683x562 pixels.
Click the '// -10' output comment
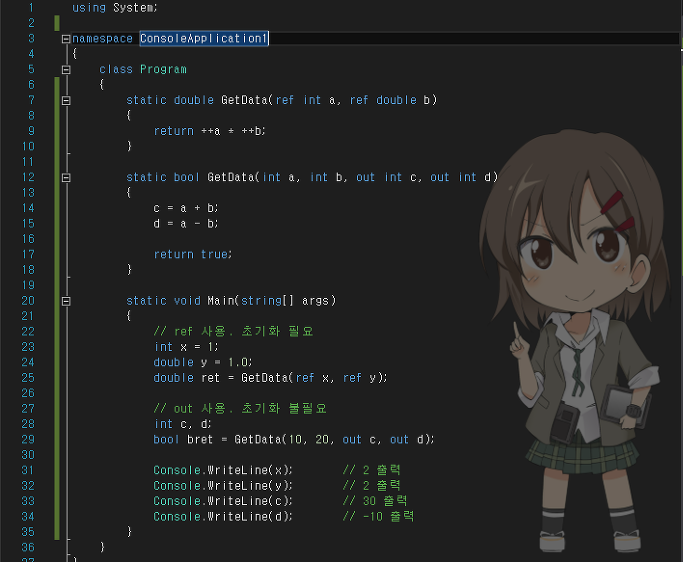pyautogui.click(x=379, y=516)
